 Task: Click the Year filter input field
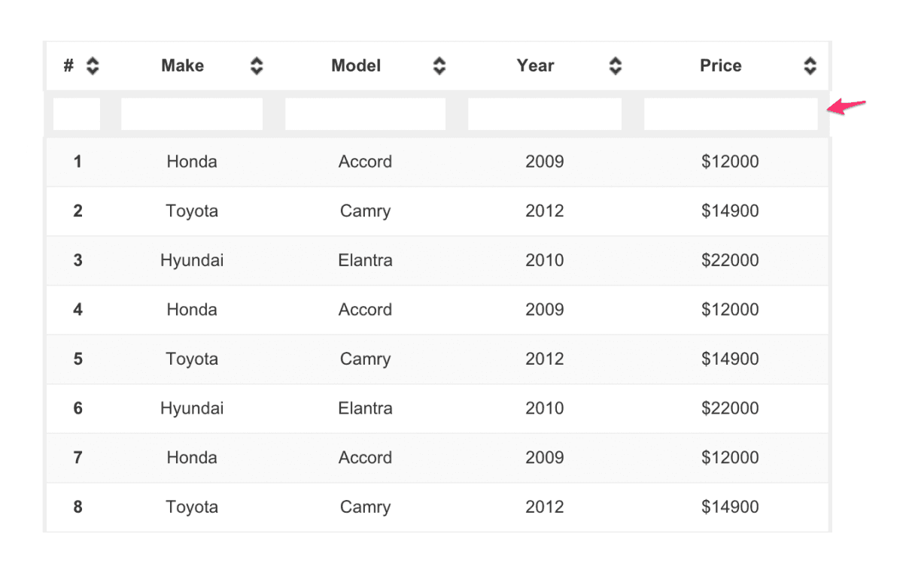click(545, 114)
